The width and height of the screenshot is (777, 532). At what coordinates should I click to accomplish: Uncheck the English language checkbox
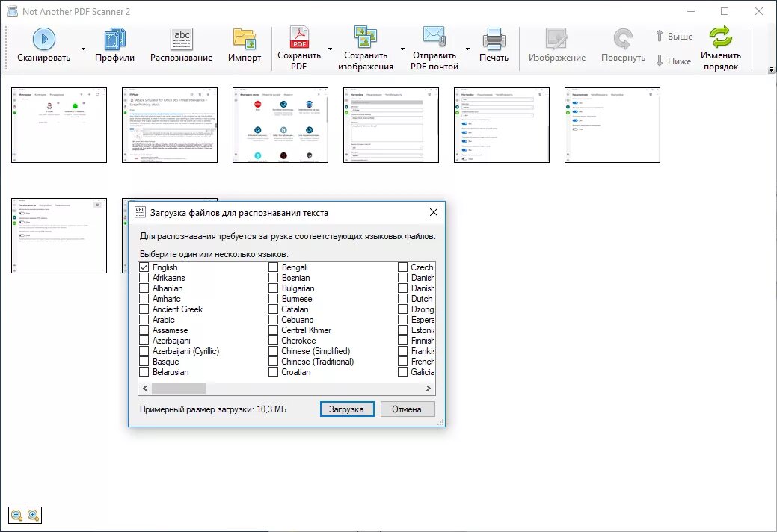point(144,267)
